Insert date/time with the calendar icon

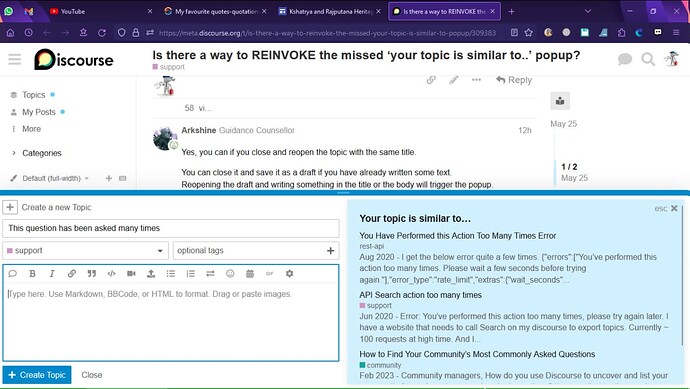point(250,274)
